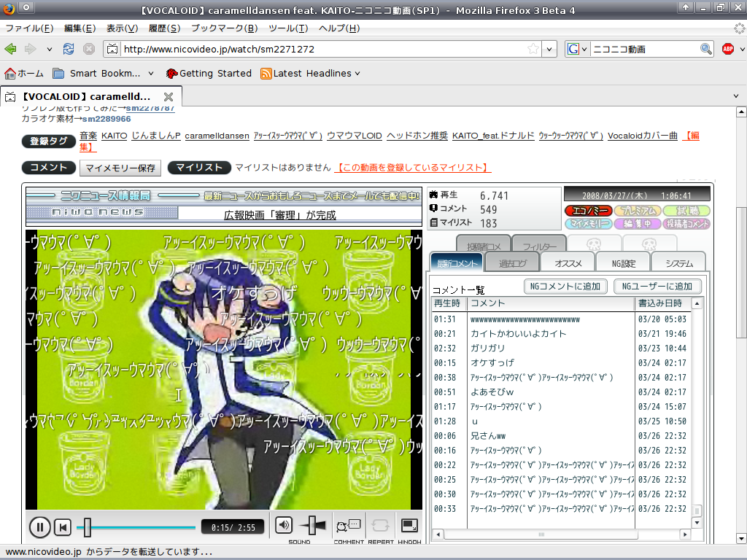This screenshot has width=747, height=560.
Task: Mute the player sound
Action: tap(284, 525)
